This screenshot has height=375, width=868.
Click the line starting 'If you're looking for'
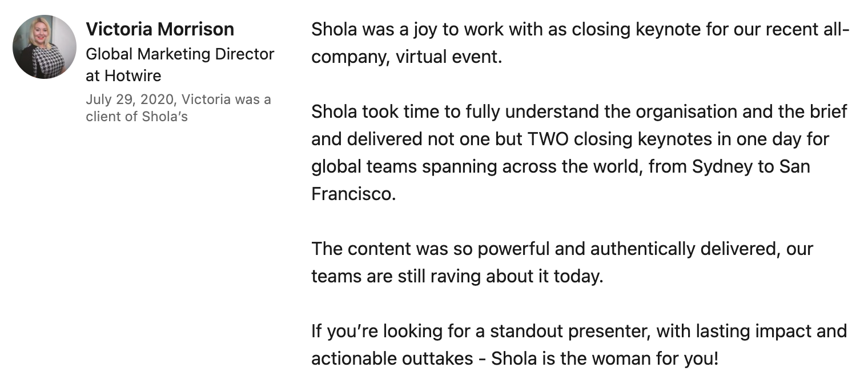579,332
